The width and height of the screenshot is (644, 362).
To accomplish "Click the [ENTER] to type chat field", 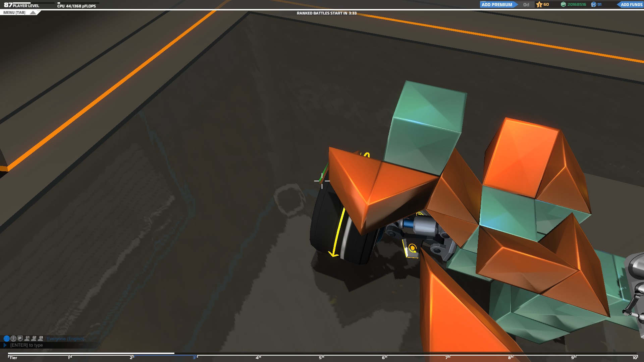I will 27,345.
